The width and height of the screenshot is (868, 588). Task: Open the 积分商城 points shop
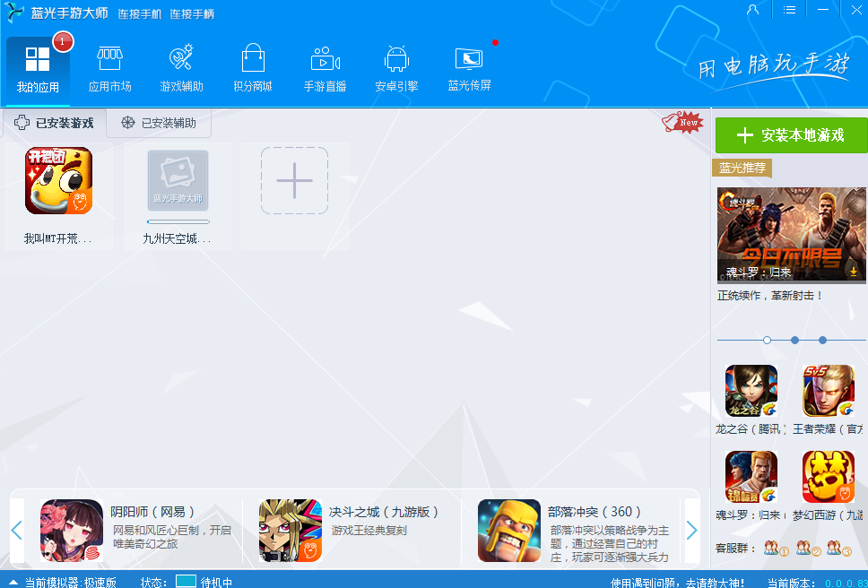[x=253, y=69]
